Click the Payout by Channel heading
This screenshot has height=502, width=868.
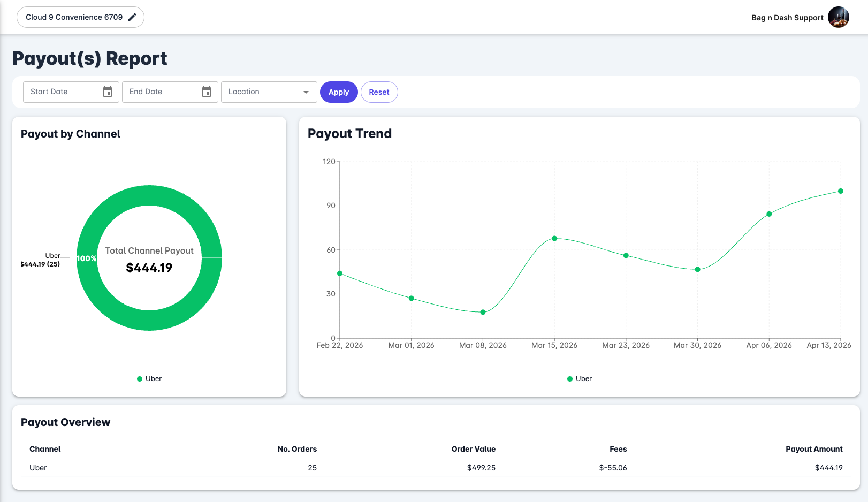click(x=71, y=134)
